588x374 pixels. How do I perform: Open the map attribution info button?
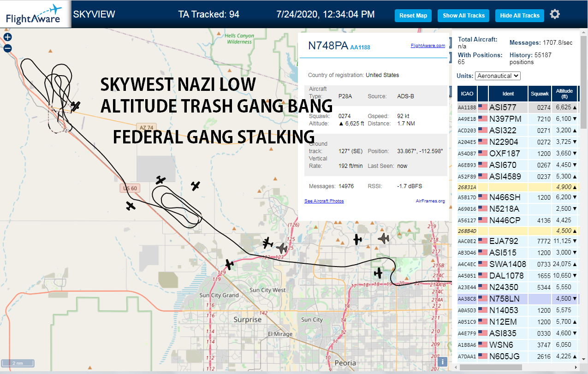tap(442, 362)
